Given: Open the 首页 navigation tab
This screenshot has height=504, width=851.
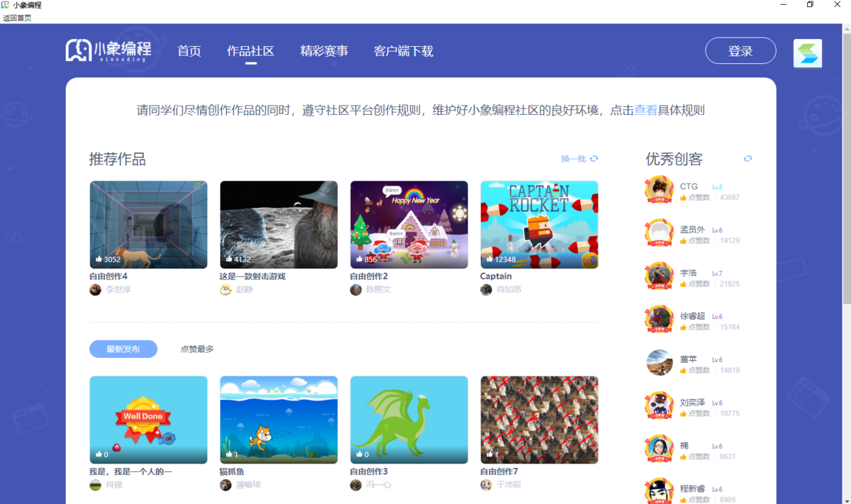Looking at the screenshot, I should coord(189,51).
